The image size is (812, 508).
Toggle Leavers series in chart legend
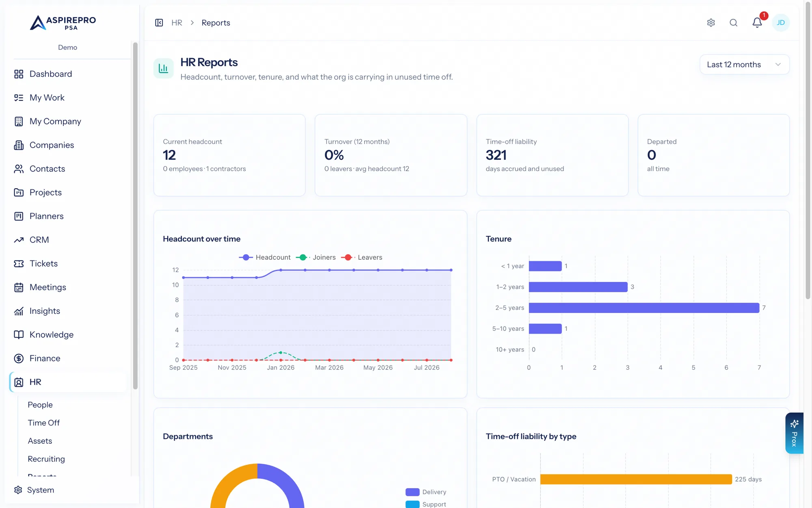(362, 257)
